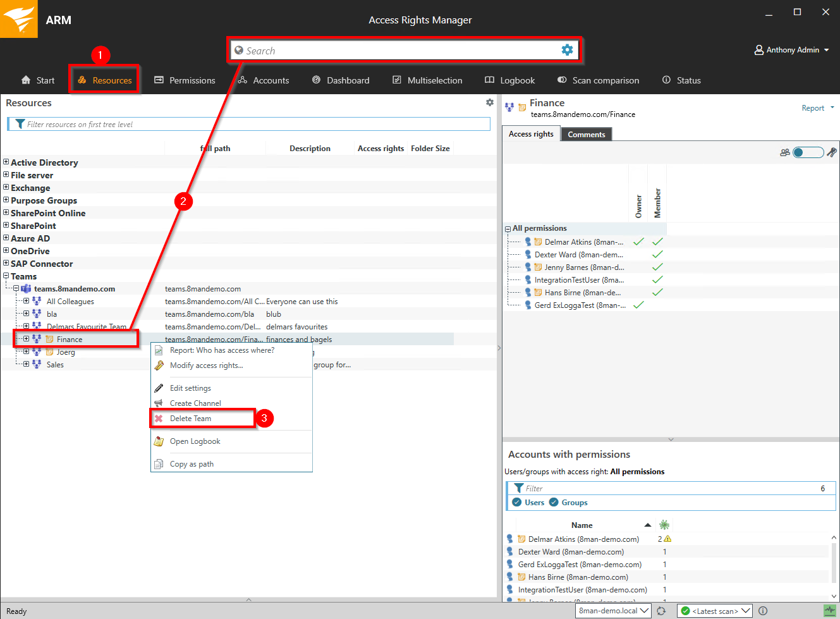
Task: Expand the Active Directory tree node
Action: click(6, 162)
